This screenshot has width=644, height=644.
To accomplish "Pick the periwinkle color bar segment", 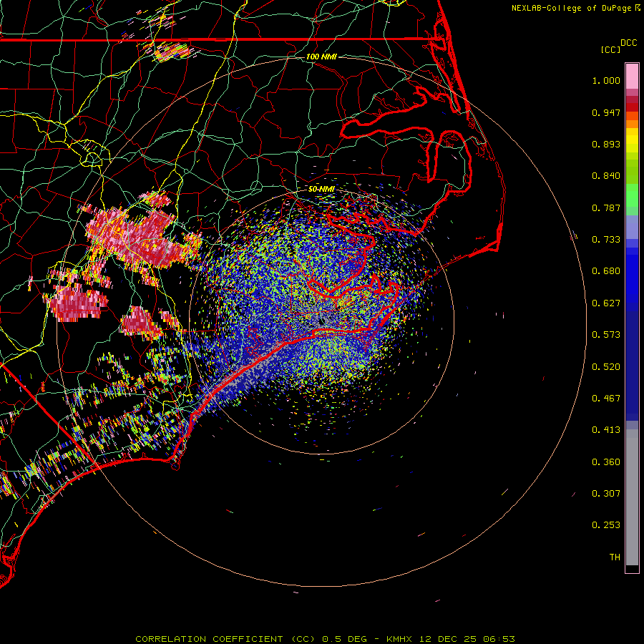I will pos(632,228).
